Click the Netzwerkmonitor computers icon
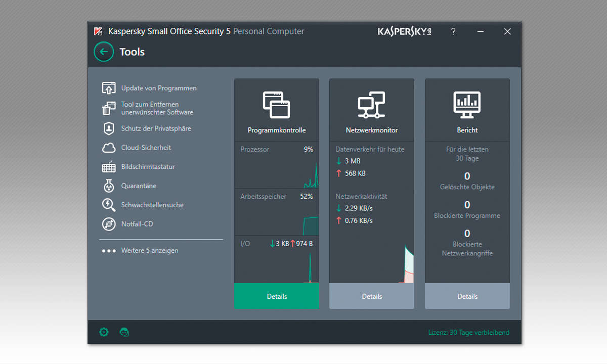The height and width of the screenshot is (364, 607). pyautogui.click(x=372, y=105)
